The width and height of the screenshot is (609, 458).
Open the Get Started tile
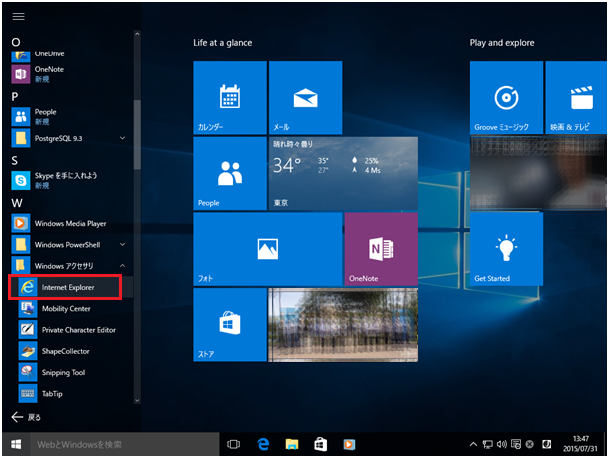[506, 249]
